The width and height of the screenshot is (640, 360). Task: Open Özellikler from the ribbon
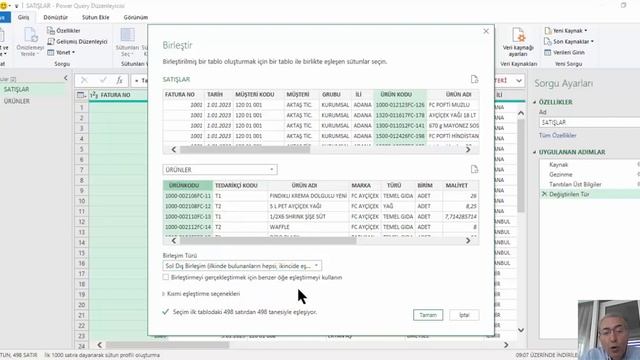pyautogui.click(x=64, y=31)
